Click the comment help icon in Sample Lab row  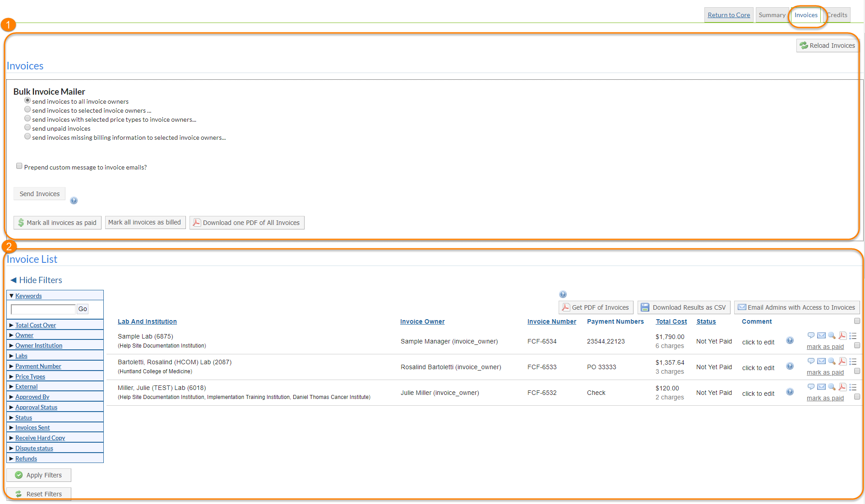pyautogui.click(x=790, y=340)
